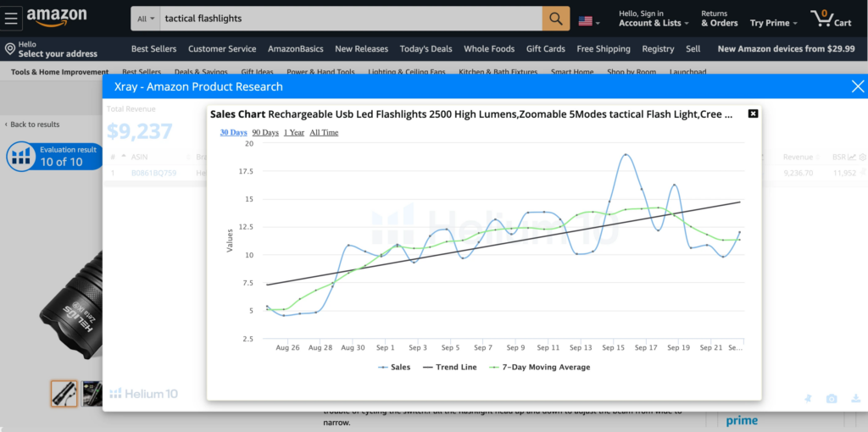Screen dimensions: 868x432
Task: Click the camera screenshot icon in Xray
Action: [x=832, y=398]
